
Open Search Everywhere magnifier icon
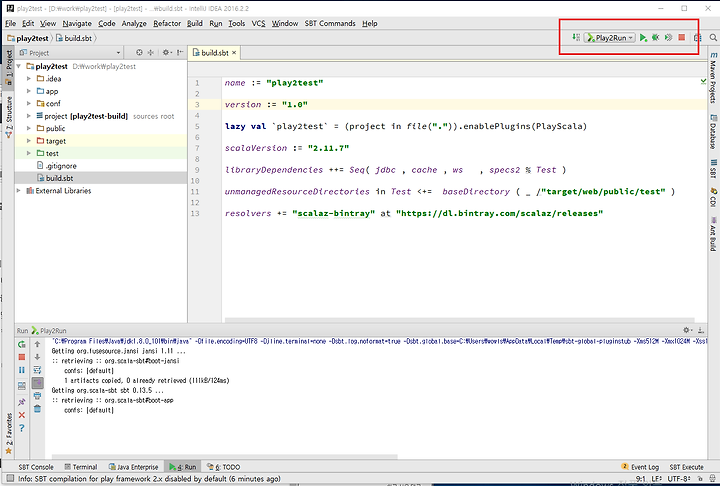click(x=713, y=38)
